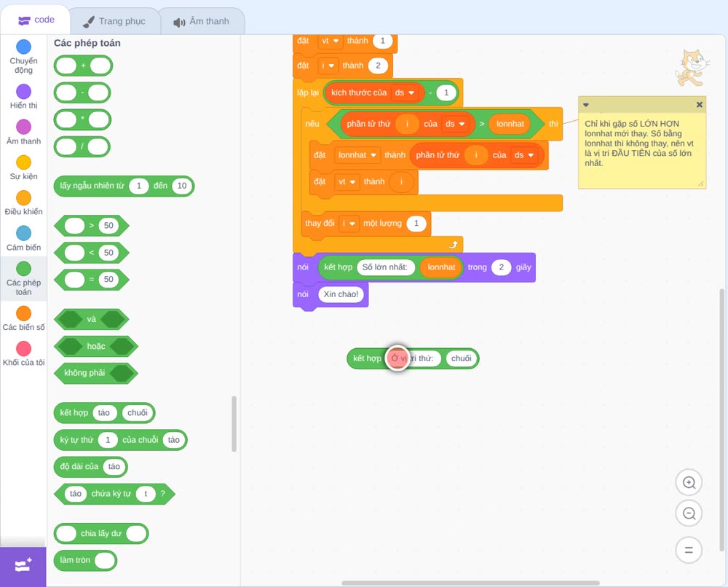Screen dimensions: 728x587
Task: Close the yellow comment note
Action: point(699,104)
